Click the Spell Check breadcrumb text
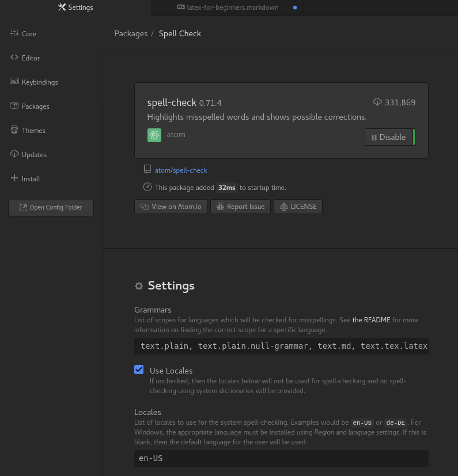 tap(180, 33)
